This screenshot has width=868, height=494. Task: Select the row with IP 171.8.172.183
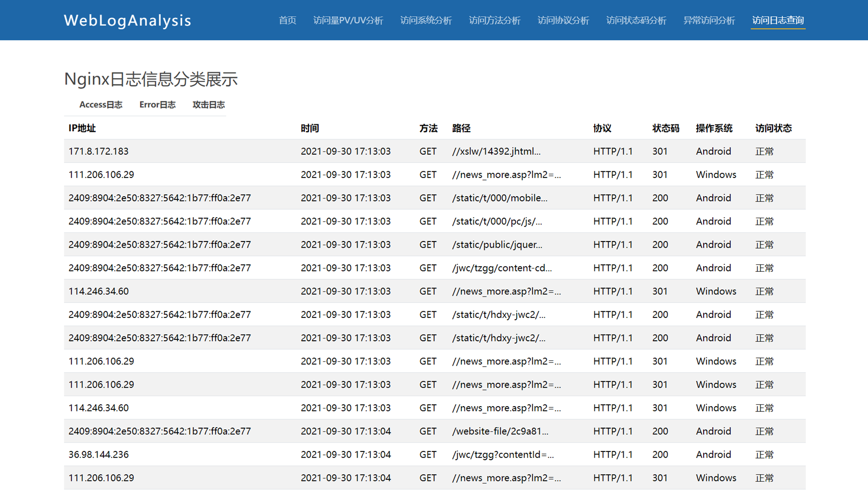[x=98, y=151]
